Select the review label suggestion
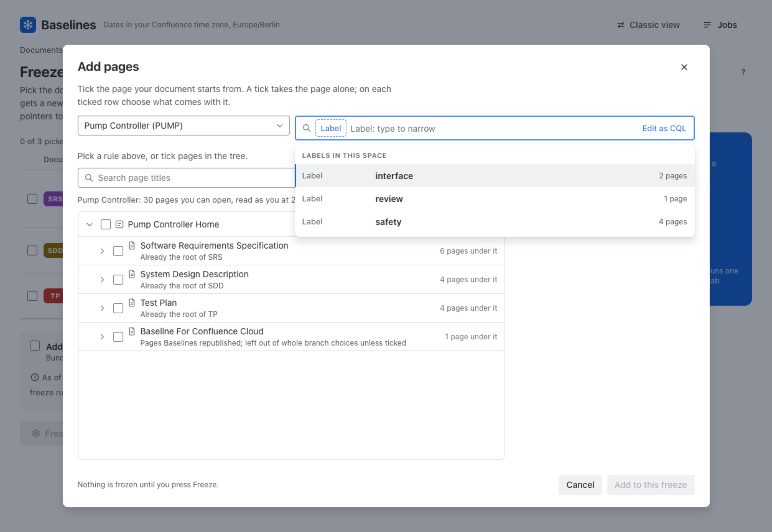This screenshot has width=772, height=532. pyautogui.click(x=495, y=199)
